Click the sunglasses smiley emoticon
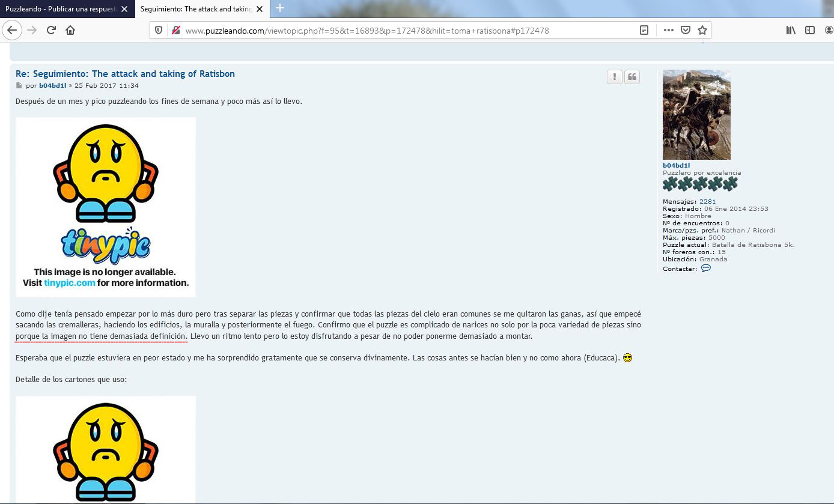Viewport: 834px width, 504px height. click(628, 358)
